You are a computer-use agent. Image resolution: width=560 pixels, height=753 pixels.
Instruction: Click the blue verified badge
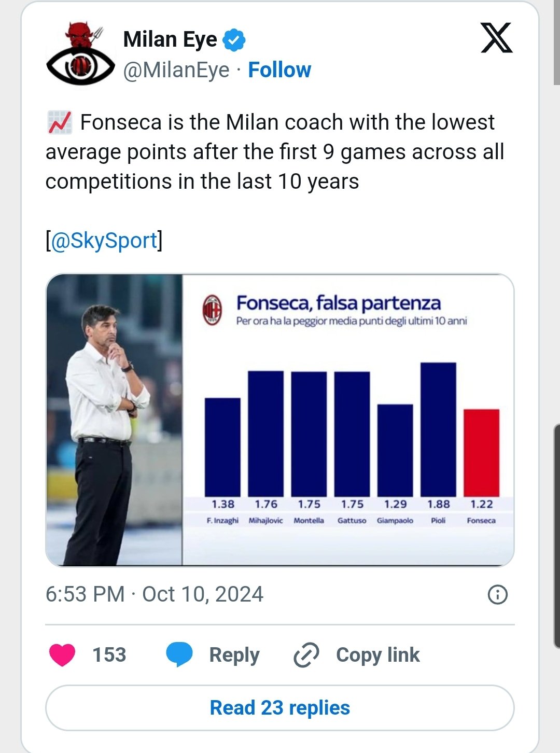point(234,40)
